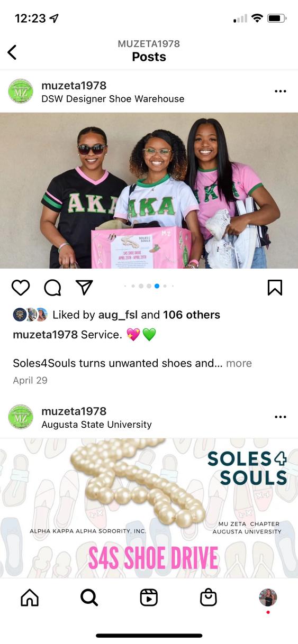Expand the caption by tapping more
Viewport: 298px width, 644px height.
point(239,363)
